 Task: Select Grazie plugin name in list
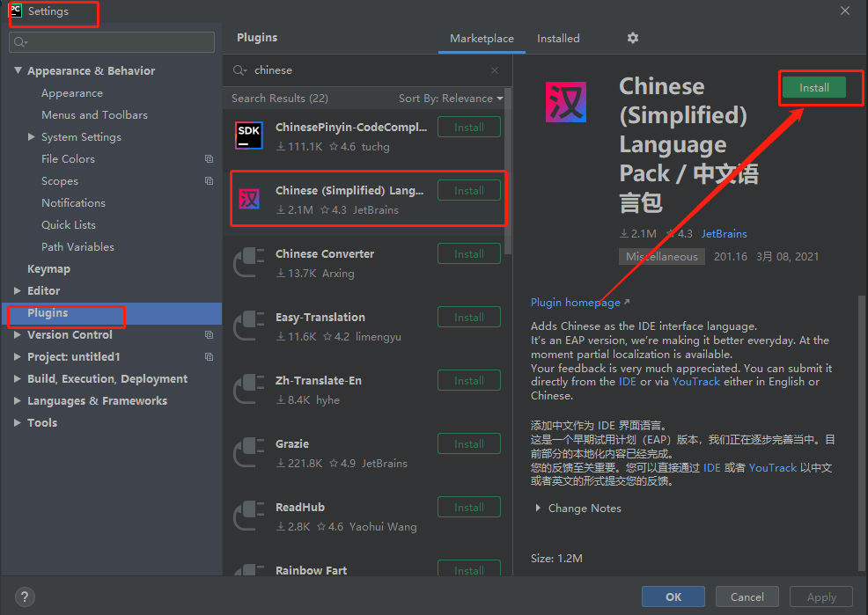pyautogui.click(x=292, y=443)
